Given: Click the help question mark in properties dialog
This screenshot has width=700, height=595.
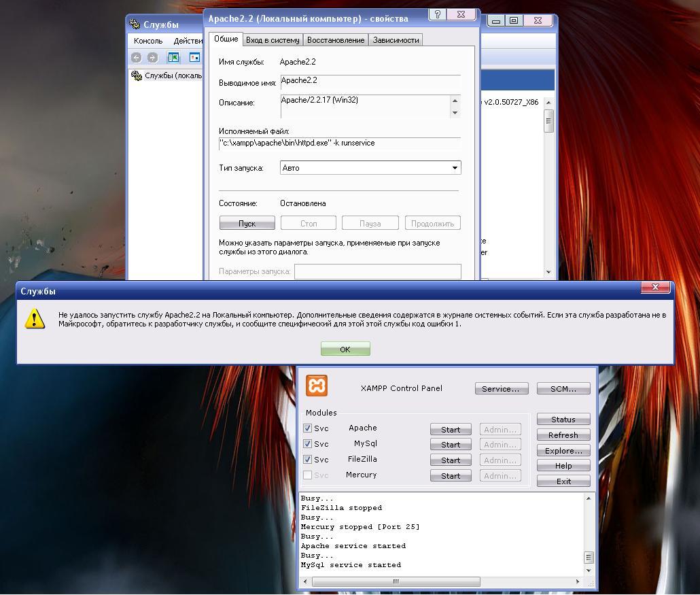Looking at the screenshot, I should pyautogui.click(x=438, y=14).
